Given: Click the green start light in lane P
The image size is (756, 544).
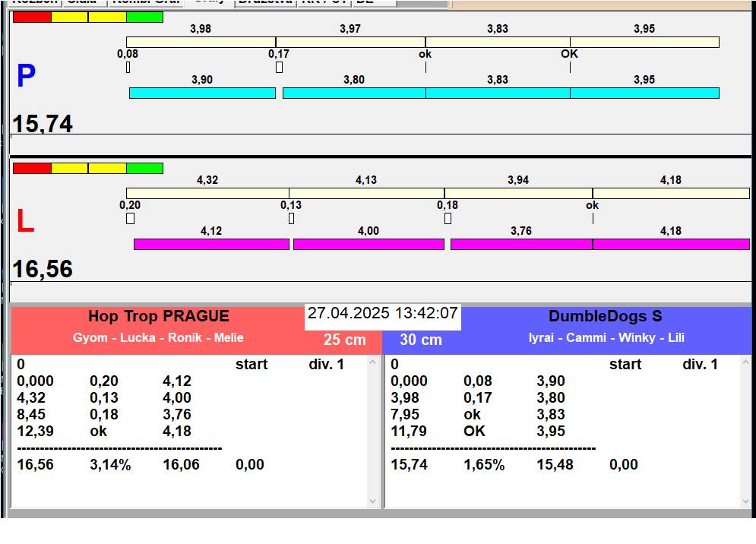Looking at the screenshot, I should [x=144, y=17].
